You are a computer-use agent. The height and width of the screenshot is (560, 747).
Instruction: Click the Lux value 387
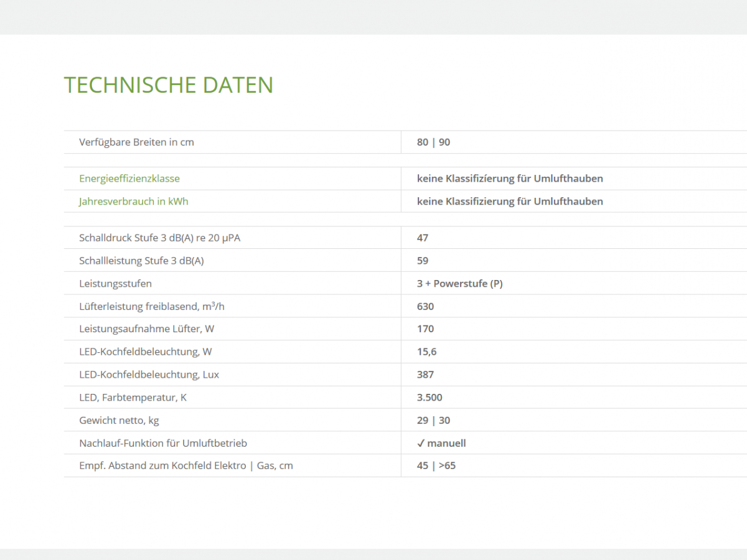[425, 375]
